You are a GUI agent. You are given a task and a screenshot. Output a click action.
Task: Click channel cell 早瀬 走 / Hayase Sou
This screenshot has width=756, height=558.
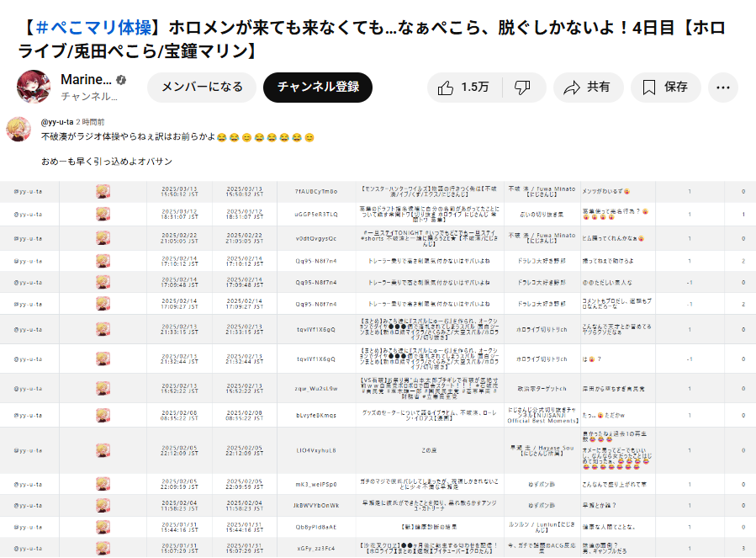coord(542,450)
